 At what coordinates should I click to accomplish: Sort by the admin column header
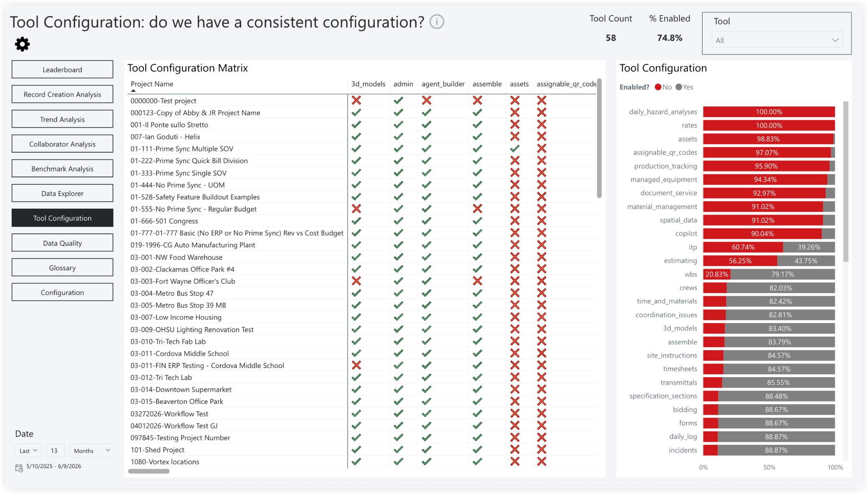403,84
